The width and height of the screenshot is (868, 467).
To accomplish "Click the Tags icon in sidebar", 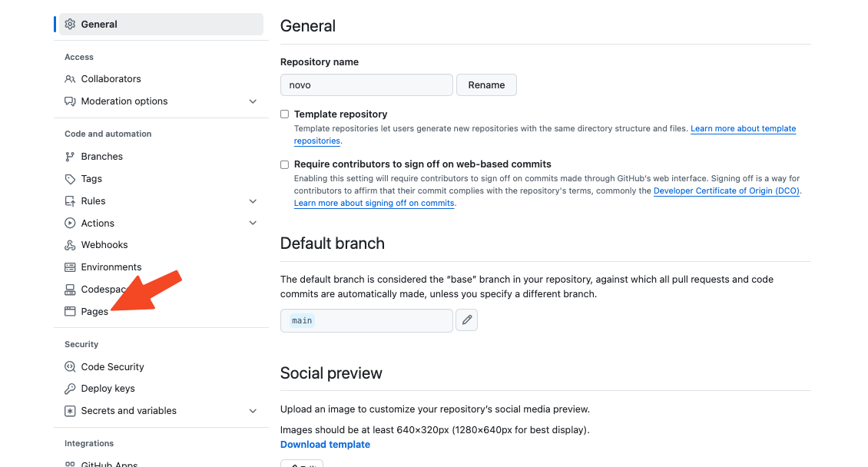I will point(70,179).
